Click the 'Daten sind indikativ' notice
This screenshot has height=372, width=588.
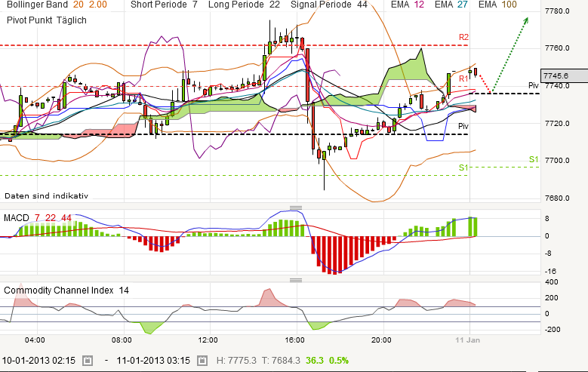click(x=46, y=195)
